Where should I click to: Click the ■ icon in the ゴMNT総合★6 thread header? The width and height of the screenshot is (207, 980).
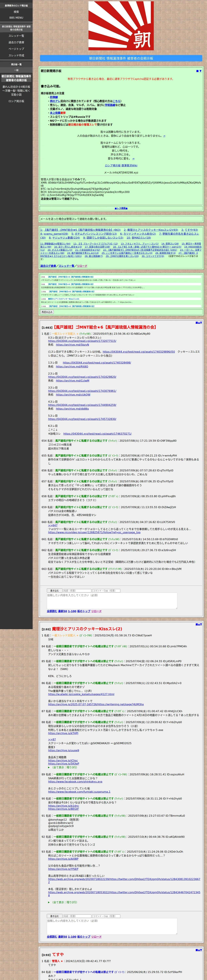pos(196,323)
